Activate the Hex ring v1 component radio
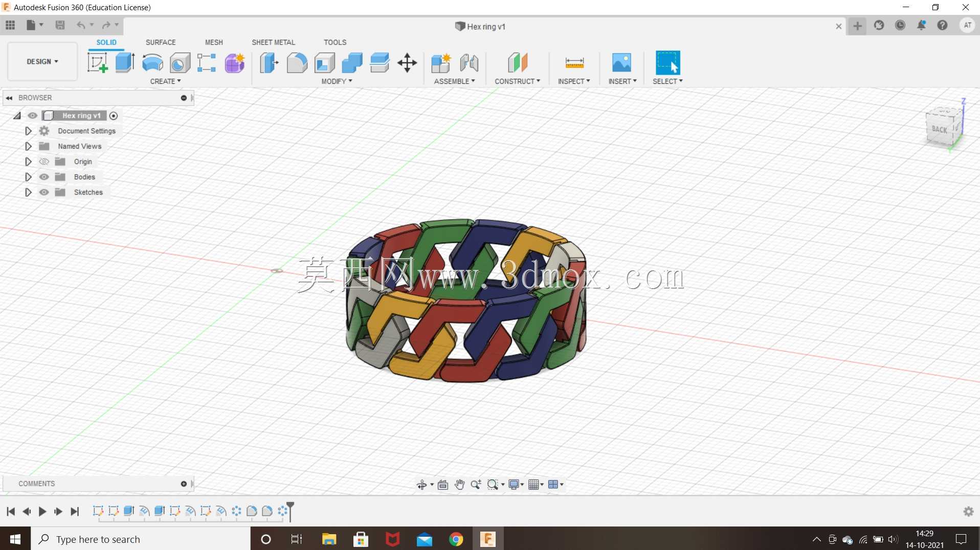 point(114,116)
